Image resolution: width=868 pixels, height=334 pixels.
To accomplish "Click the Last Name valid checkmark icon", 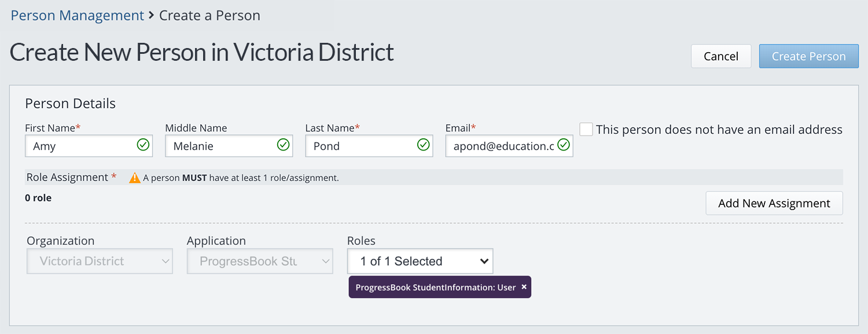I will coord(423,145).
